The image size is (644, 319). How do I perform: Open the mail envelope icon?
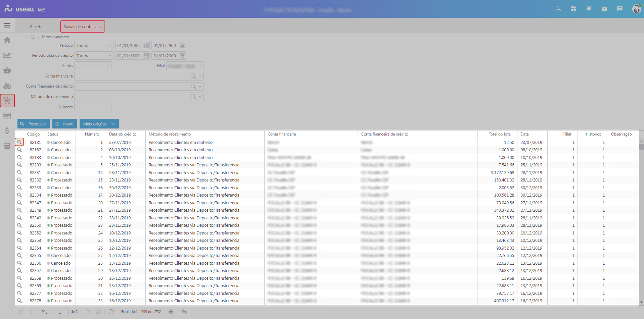604,9
